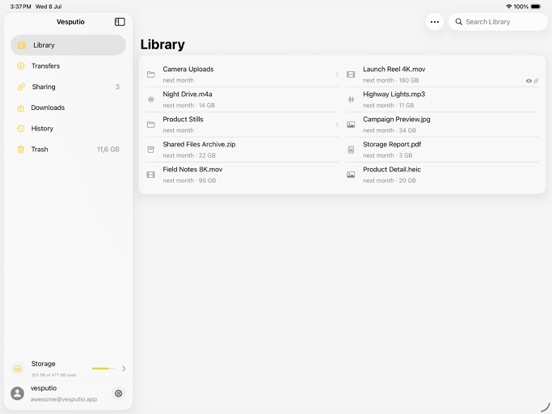Viewport: 552px width, 414px height.
Task: Focus the Search Library field
Action: [498, 22]
